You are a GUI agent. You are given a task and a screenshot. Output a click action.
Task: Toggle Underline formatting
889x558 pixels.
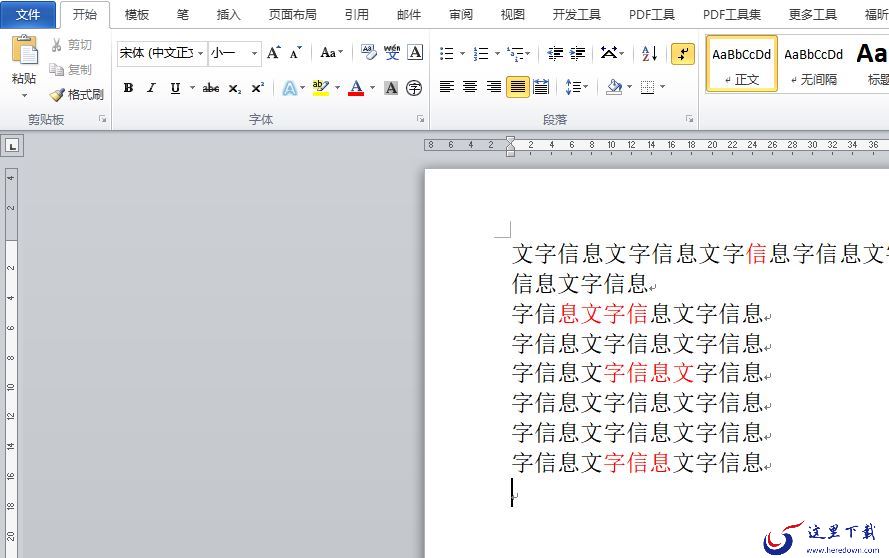[175, 88]
